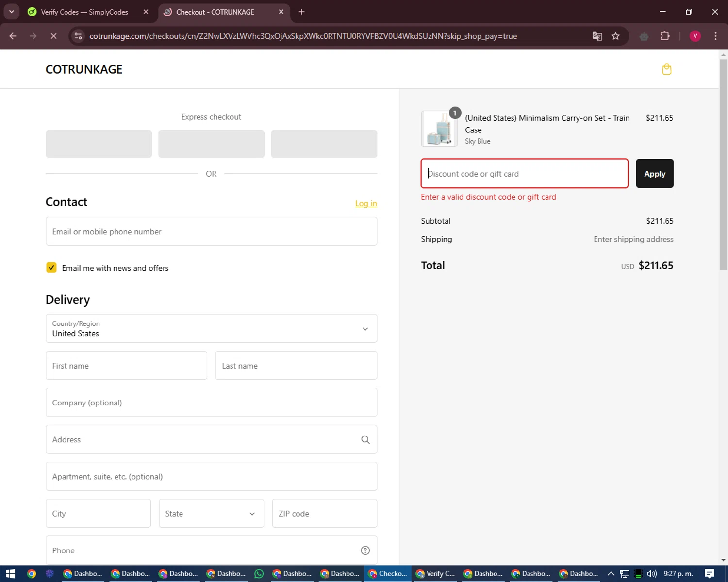Screen dimensions: 728x582
Task: Click the total amount USD $211.65
Action: tap(647, 266)
